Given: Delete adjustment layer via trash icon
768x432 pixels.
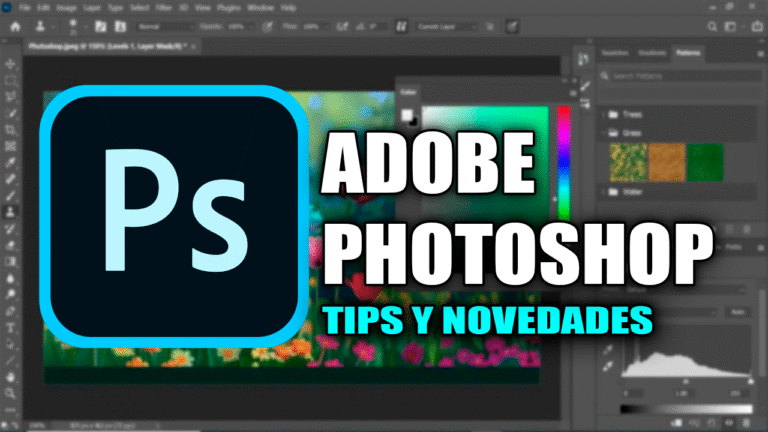Looking at the screenshot, I should (x=746, y=423).
